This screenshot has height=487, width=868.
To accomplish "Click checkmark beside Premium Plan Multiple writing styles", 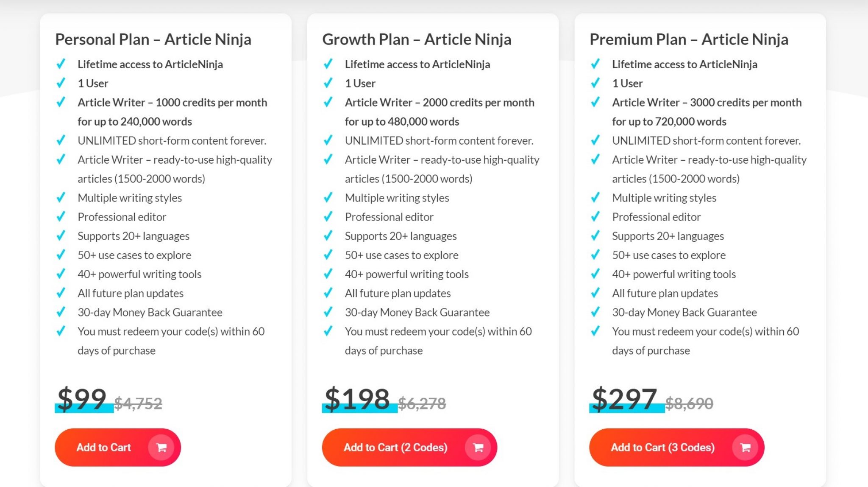I will pos(595,197).
